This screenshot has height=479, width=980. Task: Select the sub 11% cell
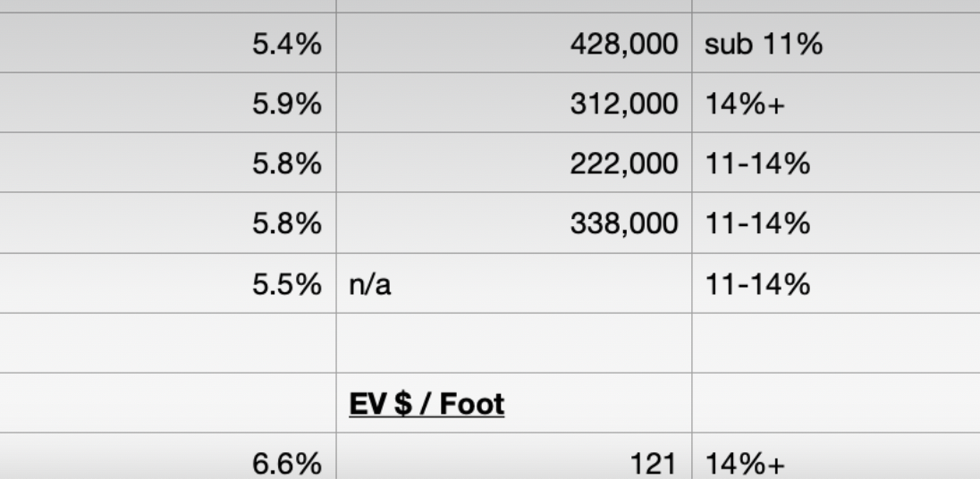pyautogui.click(x=836, y=43)
